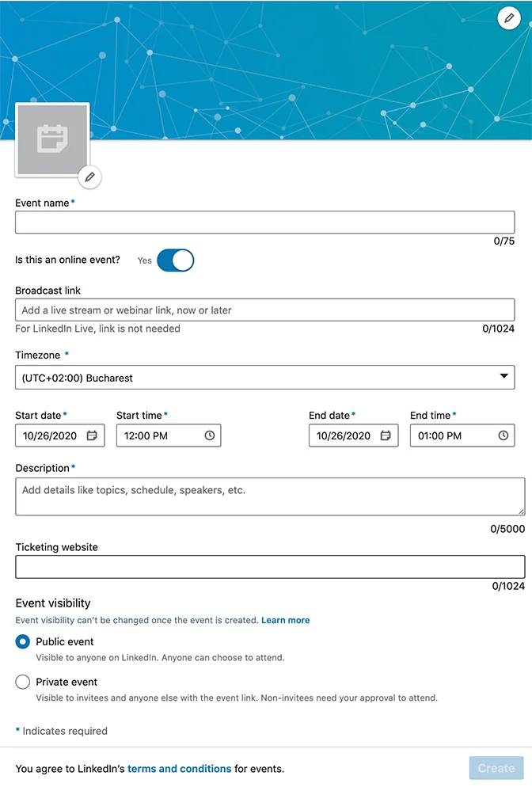Open the Start date calendar picker icon
This screenshot has height=791, width=532.
point(92,435)
